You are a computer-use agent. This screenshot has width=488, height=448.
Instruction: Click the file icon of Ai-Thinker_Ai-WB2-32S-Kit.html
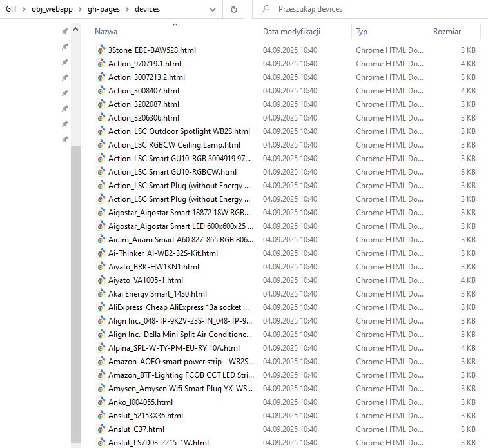101,253
